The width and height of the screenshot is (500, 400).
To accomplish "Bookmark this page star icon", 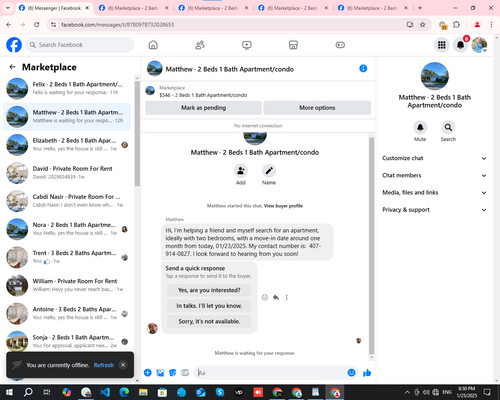I will [423, 24].
